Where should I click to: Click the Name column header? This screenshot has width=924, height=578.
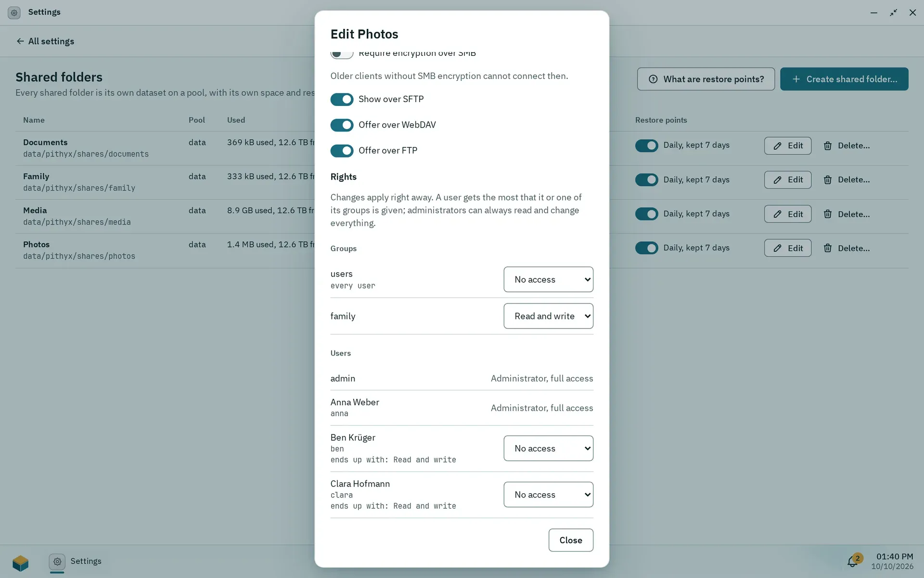[34, 120]
